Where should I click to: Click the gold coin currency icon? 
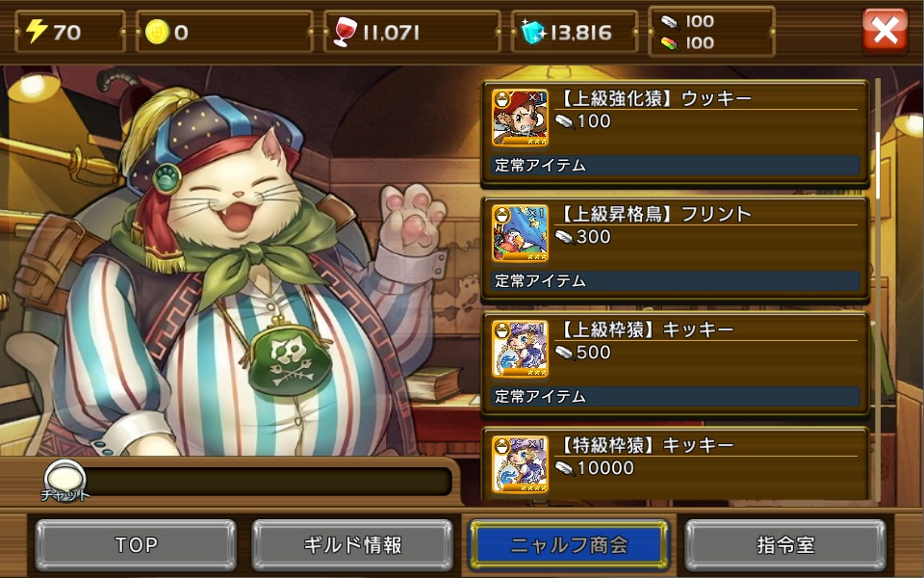coord(157,32)
